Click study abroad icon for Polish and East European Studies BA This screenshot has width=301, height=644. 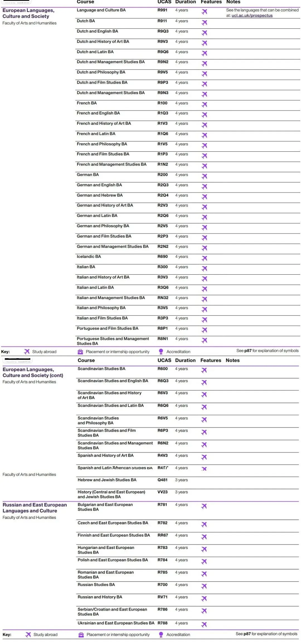[204, 562]
